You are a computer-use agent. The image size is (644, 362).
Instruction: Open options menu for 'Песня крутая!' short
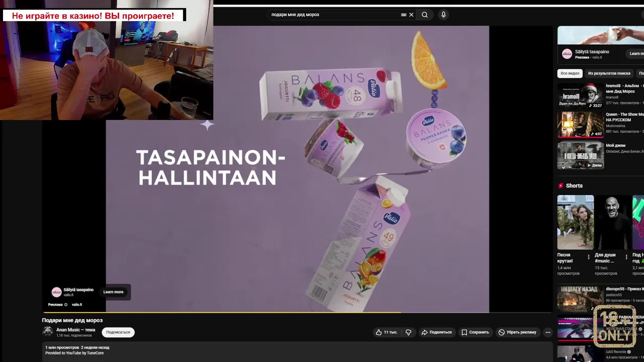pyautogui.click(x=589, y=257)
